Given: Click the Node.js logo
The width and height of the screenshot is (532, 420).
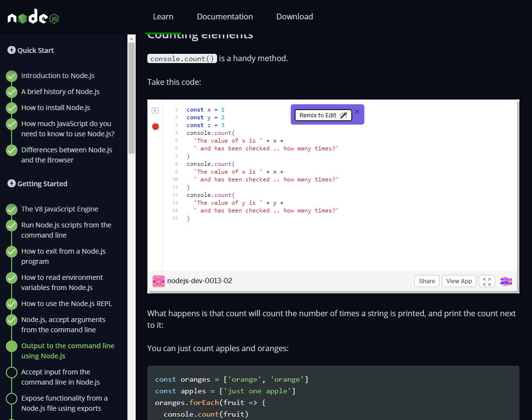Looking at the screenshot, I should (x=33, y=16).
